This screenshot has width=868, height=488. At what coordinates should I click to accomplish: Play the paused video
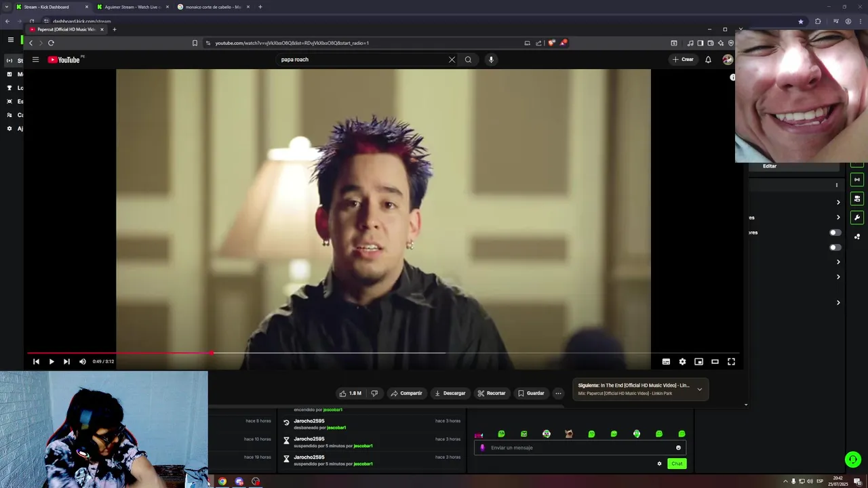point(51,361)
